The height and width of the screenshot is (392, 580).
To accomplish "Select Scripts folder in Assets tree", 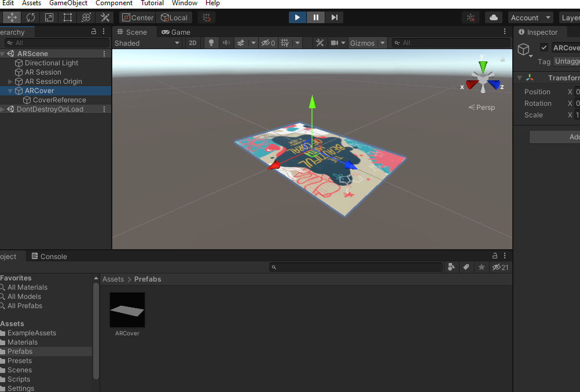I will coord(19,379).
